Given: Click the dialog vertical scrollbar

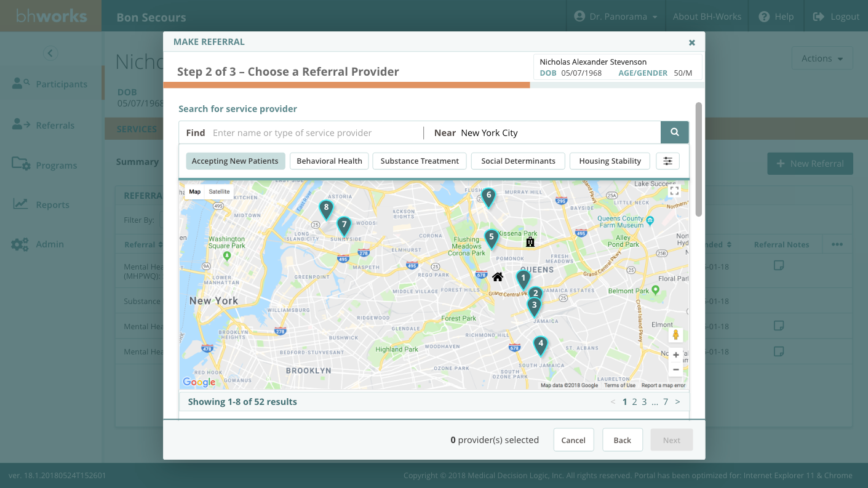Looking at the screenshot, I should click(699, 159).
